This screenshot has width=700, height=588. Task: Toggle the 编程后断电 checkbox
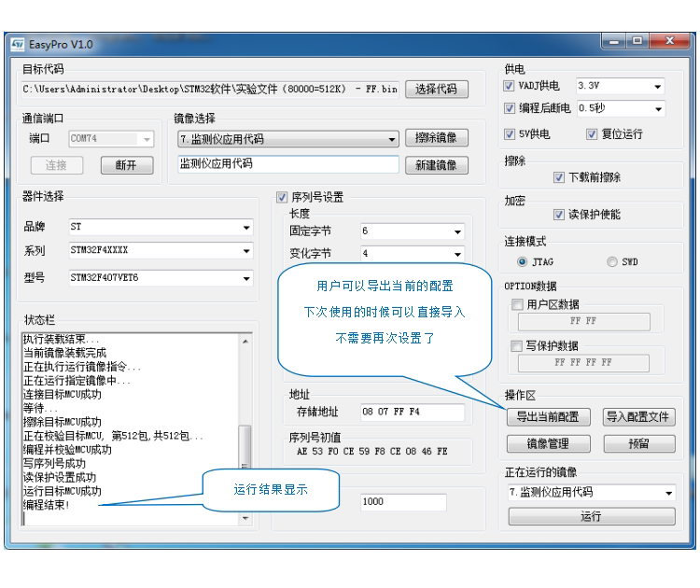[x=509, y=108]
